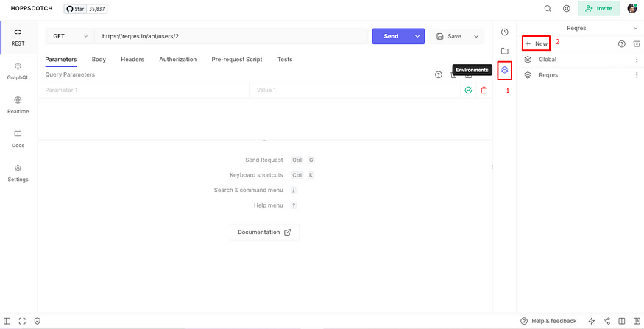Open the GET method dropdown

pyautogui.click(x=70, y=36)
